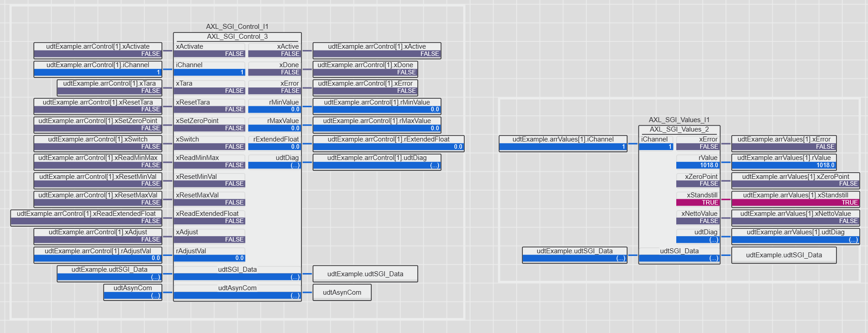Click output variable udtExample.arrValues[1].udtDiag
The height and width of the screenshot is (333, 868).
click(795, 236)
